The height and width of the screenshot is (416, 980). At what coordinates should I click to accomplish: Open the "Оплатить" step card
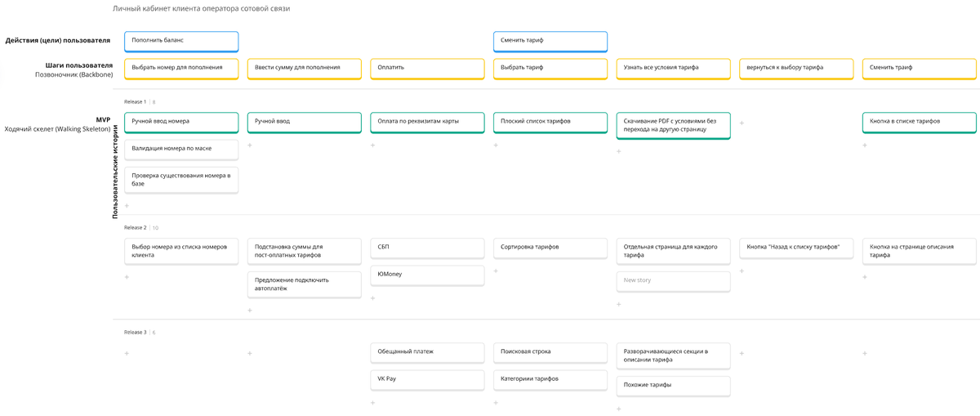(426, 68)
